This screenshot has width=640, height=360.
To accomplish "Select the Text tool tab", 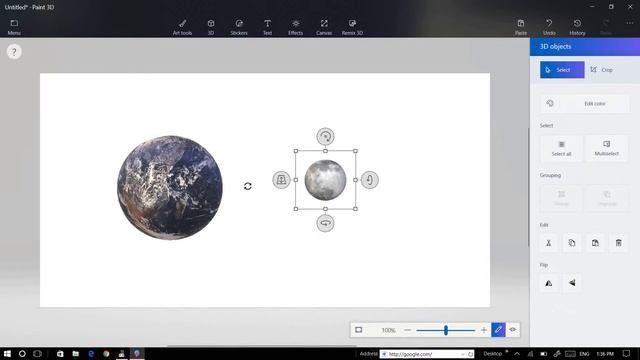I will coord(267,27).
